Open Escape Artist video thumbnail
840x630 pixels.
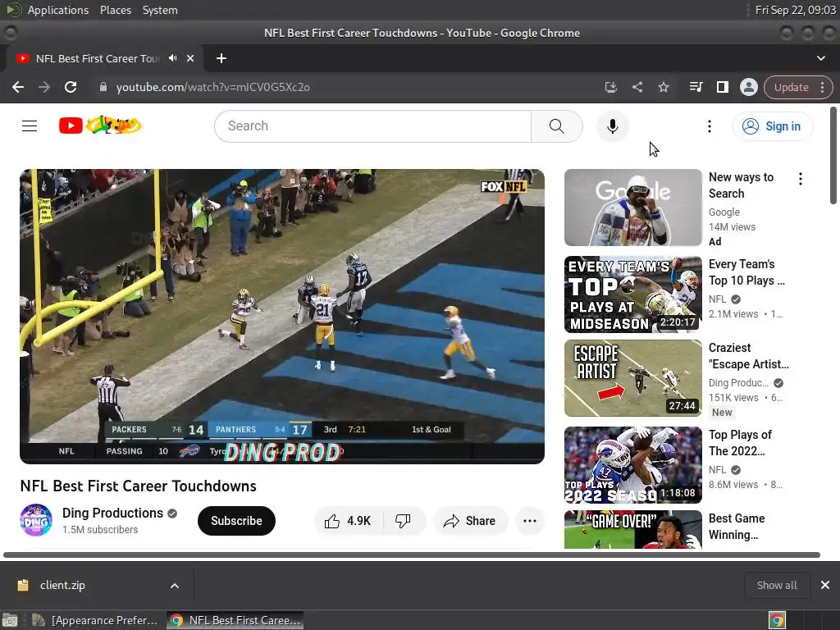click(x=632, y=377)
